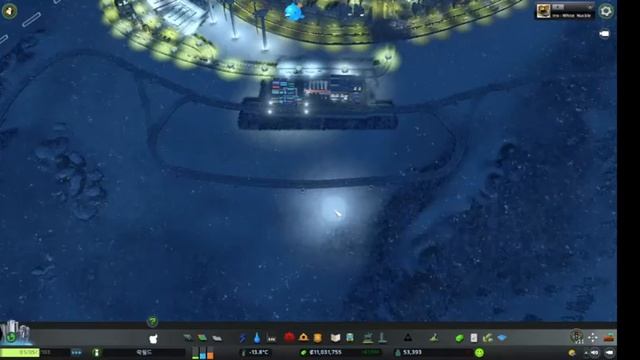Toggle the free camera mode button
Viewport: 640px width, 360px height.
point(610,353)
